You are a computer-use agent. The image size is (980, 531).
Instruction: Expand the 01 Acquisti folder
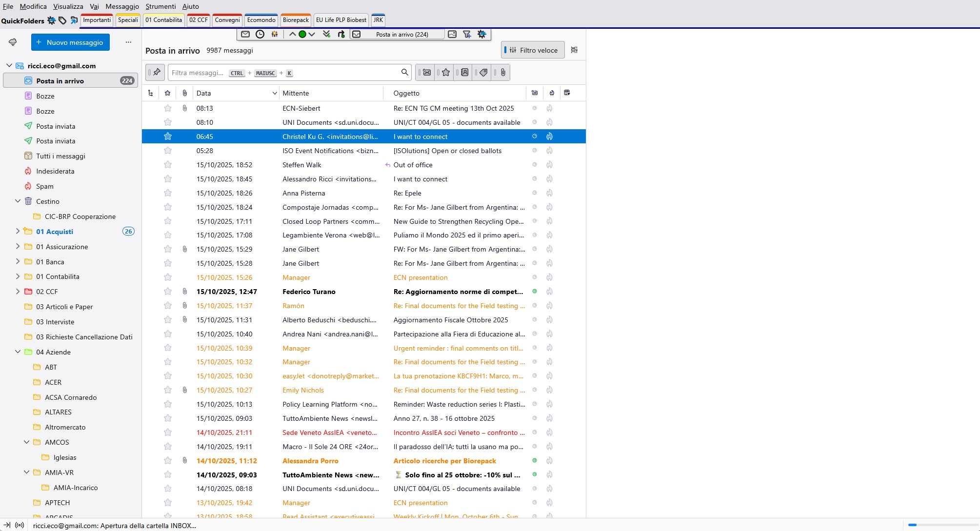(x=18, y=231)
